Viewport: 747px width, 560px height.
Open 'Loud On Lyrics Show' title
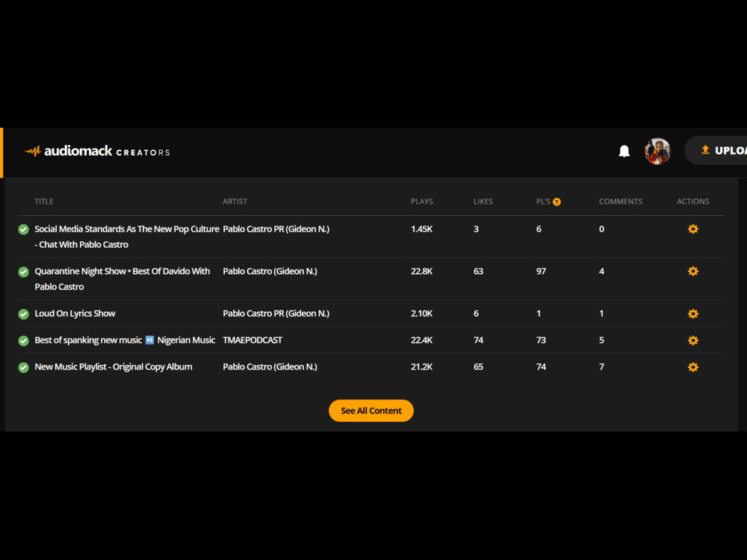coord(75,314)
